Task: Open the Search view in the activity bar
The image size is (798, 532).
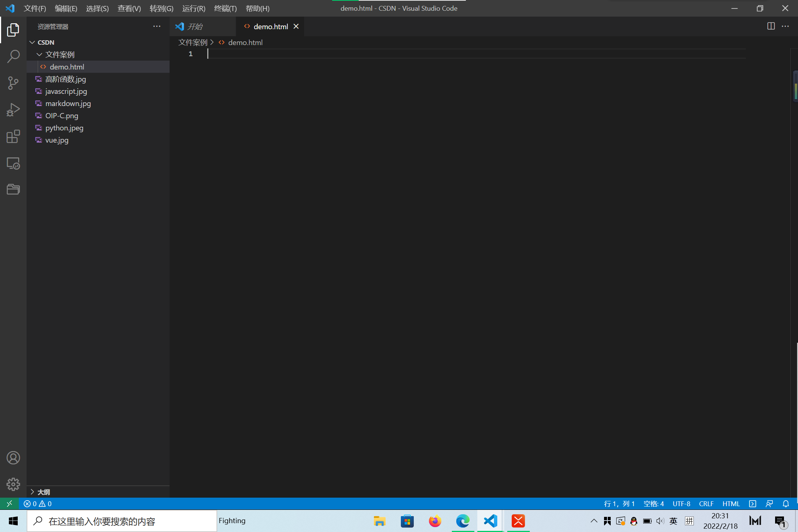Action: [x=13, y=56]
